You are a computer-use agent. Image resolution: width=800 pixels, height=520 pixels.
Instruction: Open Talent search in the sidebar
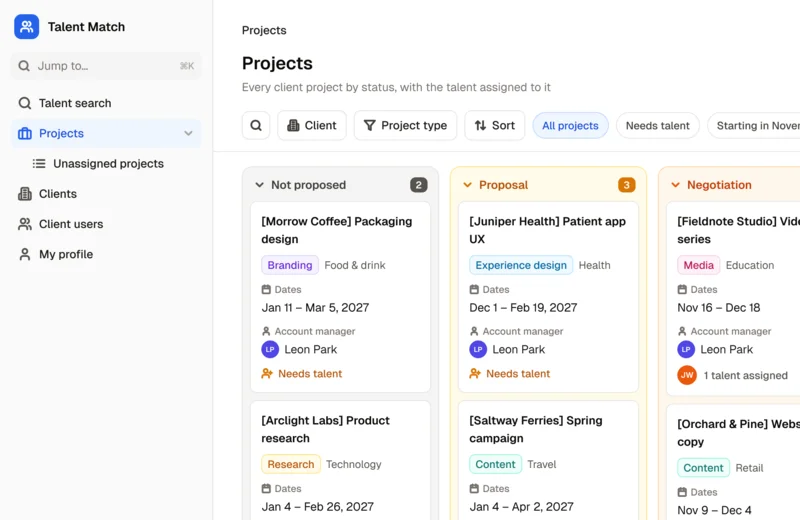tap(106, 103)
